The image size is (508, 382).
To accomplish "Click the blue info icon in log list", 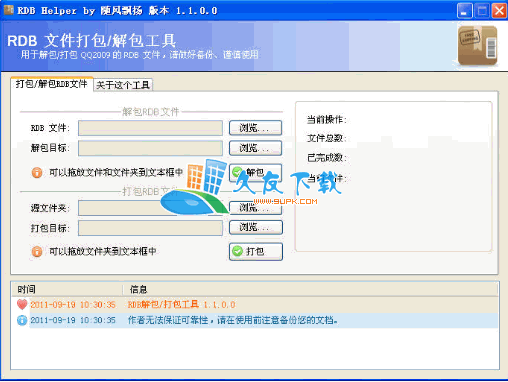I will coord(22,320).
